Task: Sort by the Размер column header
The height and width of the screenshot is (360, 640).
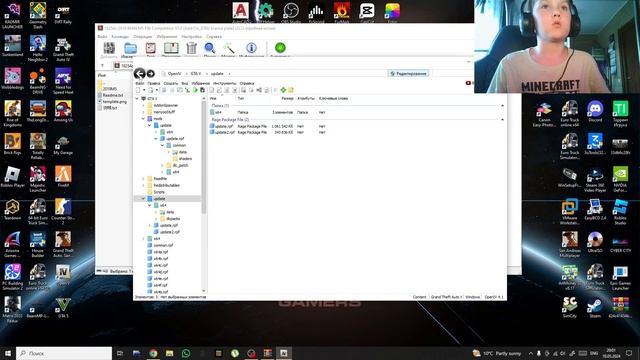Action: 287,98
